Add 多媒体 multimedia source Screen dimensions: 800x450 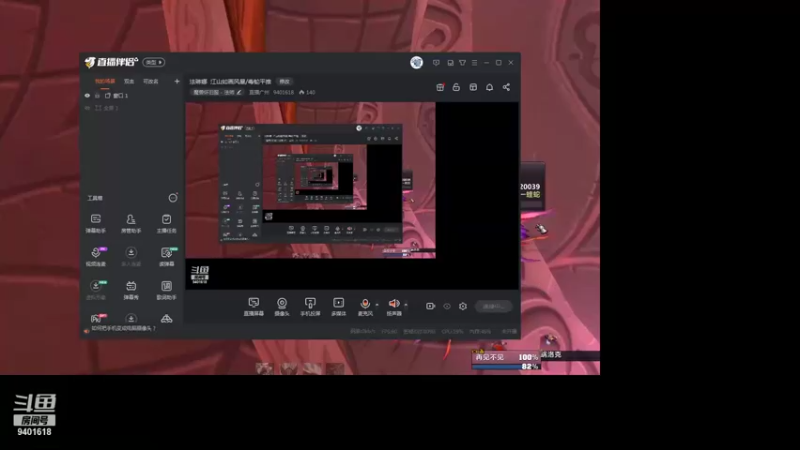point(338,307)
